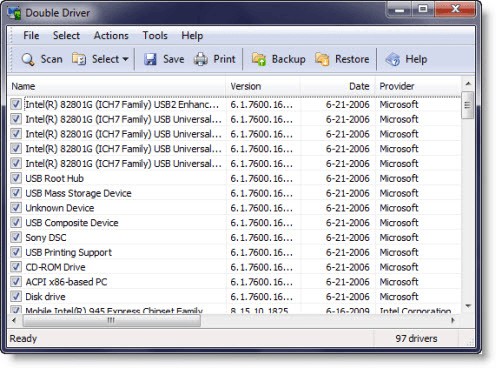Viewport: 496px width, 368px height.
Task: Click the horizontal scrollbar thumb
Action: point(111,321)
